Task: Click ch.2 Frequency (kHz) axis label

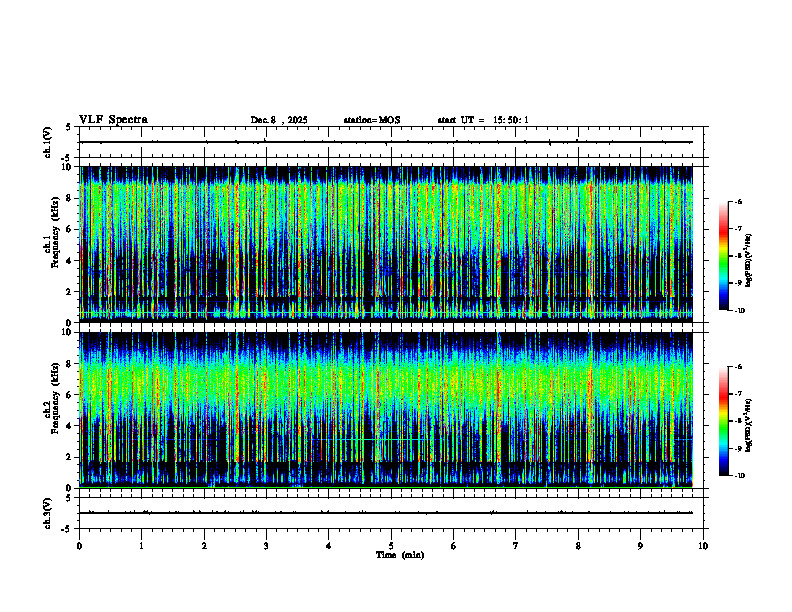Action: 52,398
